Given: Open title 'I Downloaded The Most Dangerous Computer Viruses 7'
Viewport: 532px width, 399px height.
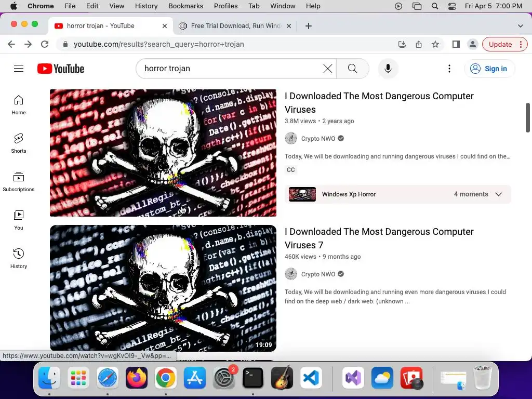Looking at the screenshot, I should click(x=379, y=238).
